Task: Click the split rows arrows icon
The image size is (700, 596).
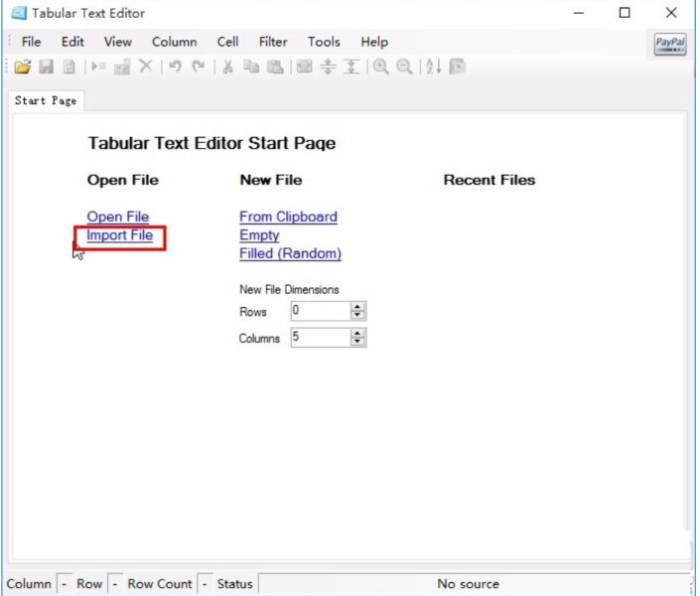Action: 328,67
